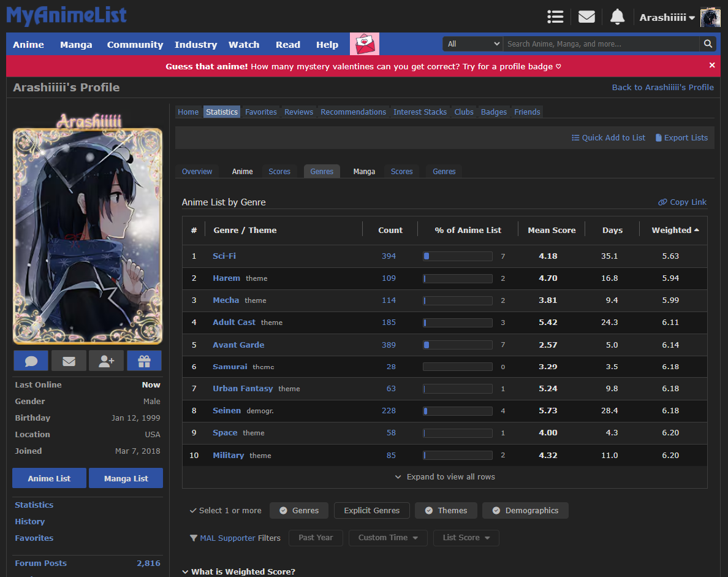Click the Forum Posts count 2,816
The image size is (728, 577).
(x=148, y=563)
